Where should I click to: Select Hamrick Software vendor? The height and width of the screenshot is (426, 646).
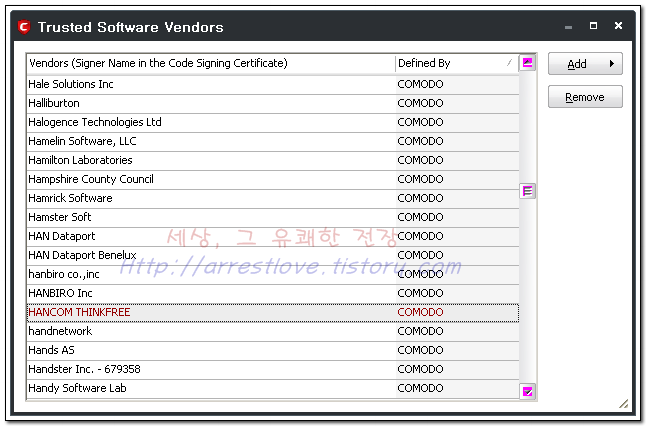pyautogui.click(x=273, y=198)
